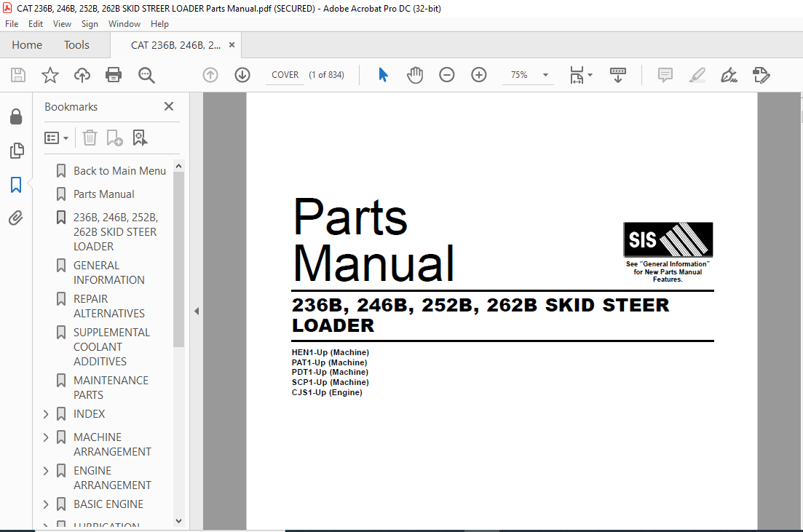803x532 pixels.
Task: Go to previous page arrow
Action: pyautogui.click(x=210, y=75)
